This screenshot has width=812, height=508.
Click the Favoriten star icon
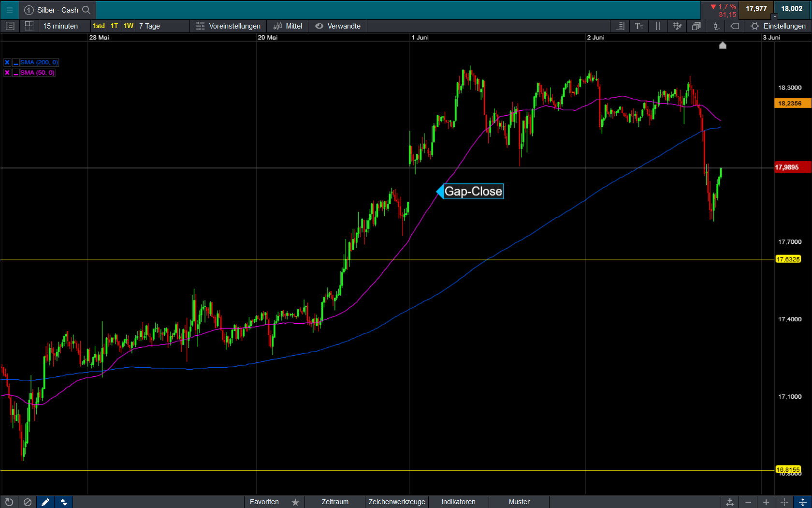click(295, 502)
